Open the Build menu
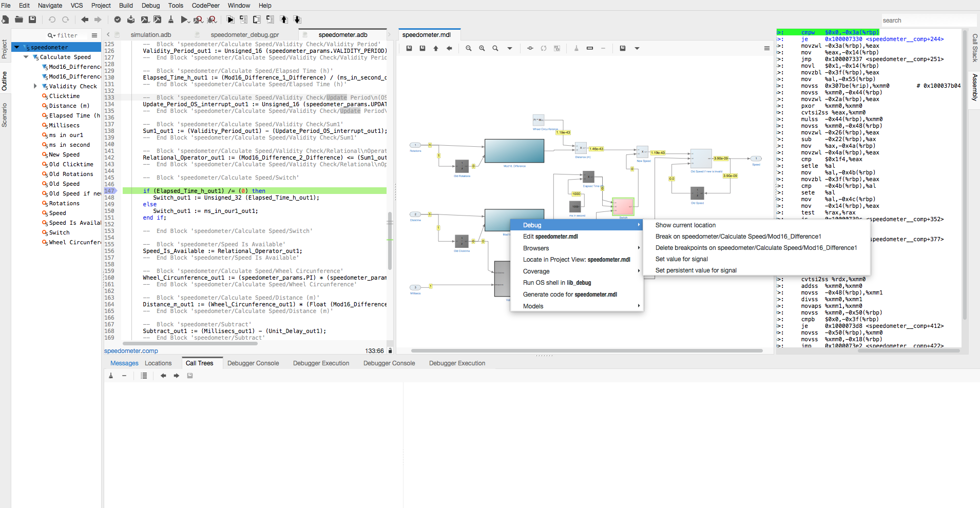The image size is (980, 508). [126, 6]
